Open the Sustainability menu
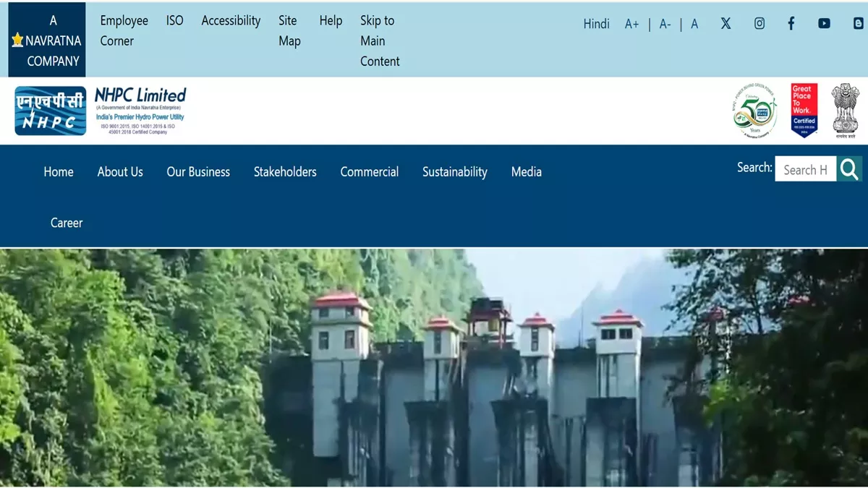 [x=455, y=172]
